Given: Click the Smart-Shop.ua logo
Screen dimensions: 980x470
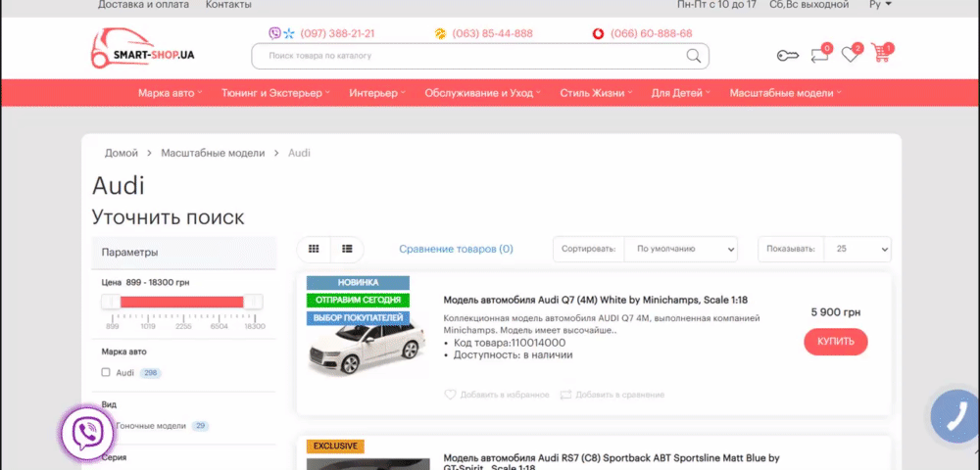Looking at the screenshot, I should [x=142, y=48].
